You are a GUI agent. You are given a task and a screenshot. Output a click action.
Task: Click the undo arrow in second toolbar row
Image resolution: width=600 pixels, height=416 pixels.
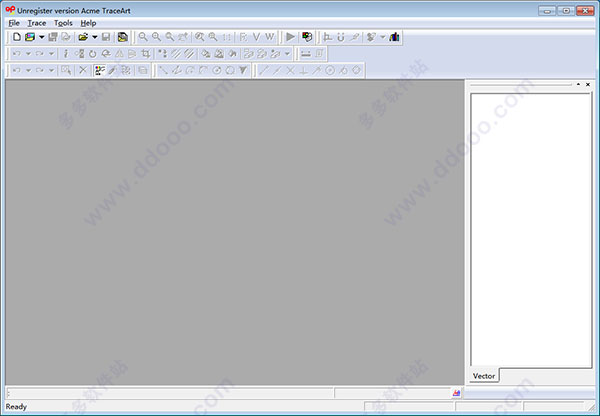[x=16, y=54]
